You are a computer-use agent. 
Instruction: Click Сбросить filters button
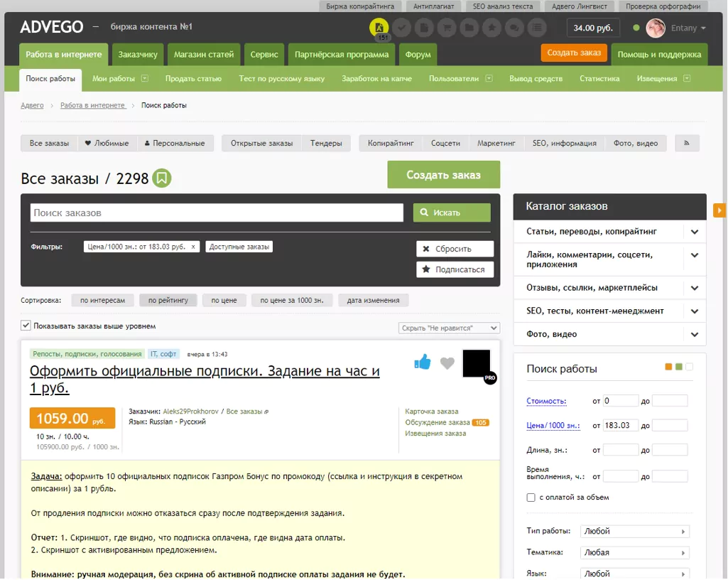pyautogui.click(x=455, y=249)
